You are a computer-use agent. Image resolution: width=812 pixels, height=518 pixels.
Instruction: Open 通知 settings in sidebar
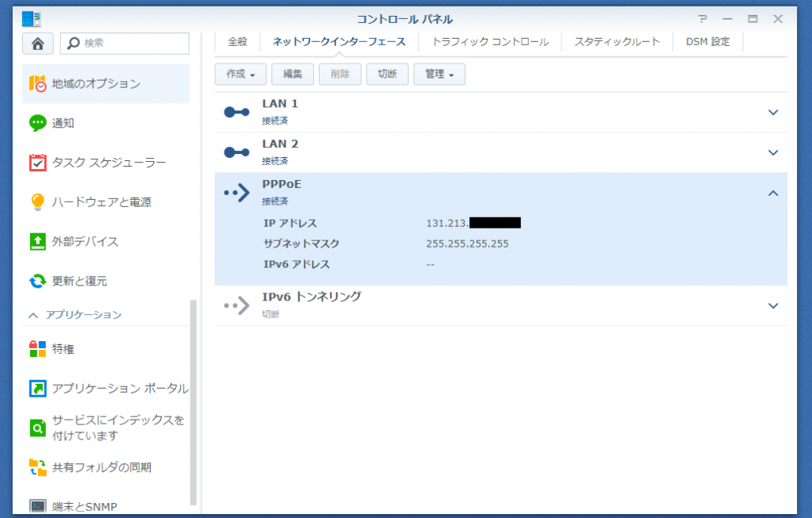coord(105,123)
